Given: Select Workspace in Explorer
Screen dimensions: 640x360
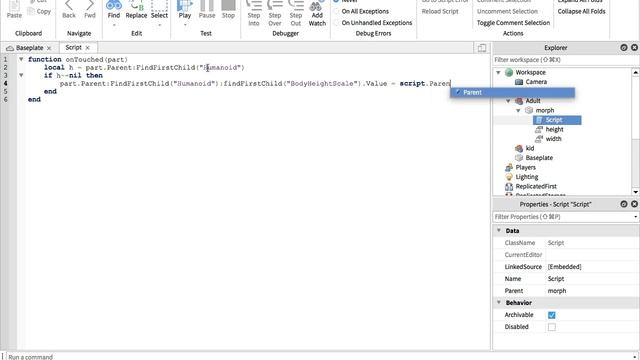Looking at the screenshot, I should 530,73.
